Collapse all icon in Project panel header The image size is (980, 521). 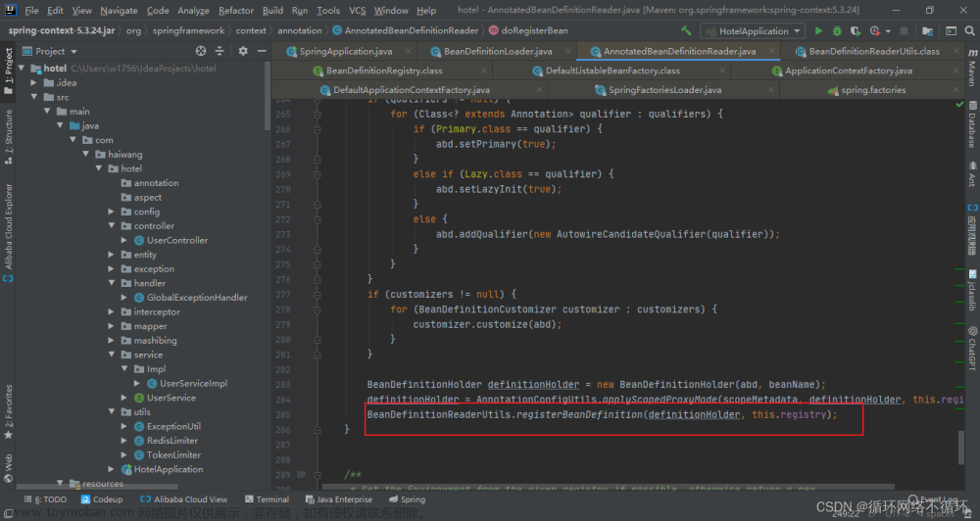pos(220,51)
